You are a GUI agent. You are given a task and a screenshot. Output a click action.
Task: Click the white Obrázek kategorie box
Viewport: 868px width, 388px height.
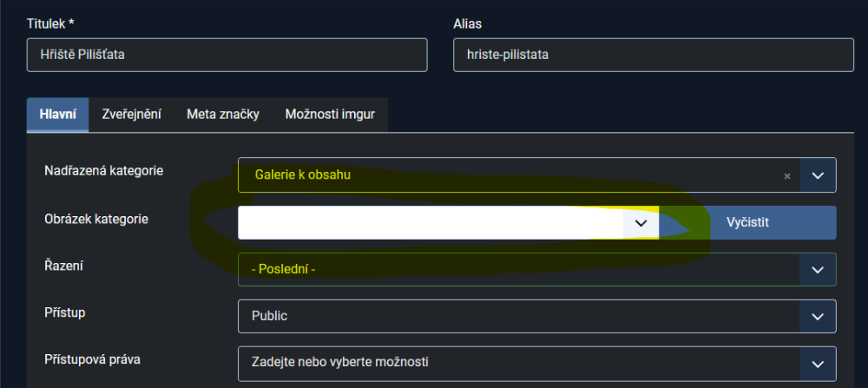(431, 222)
